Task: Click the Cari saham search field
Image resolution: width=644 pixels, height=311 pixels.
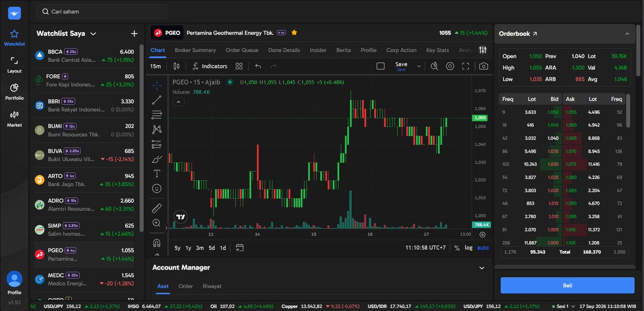Action: click(x=101, y=11)
